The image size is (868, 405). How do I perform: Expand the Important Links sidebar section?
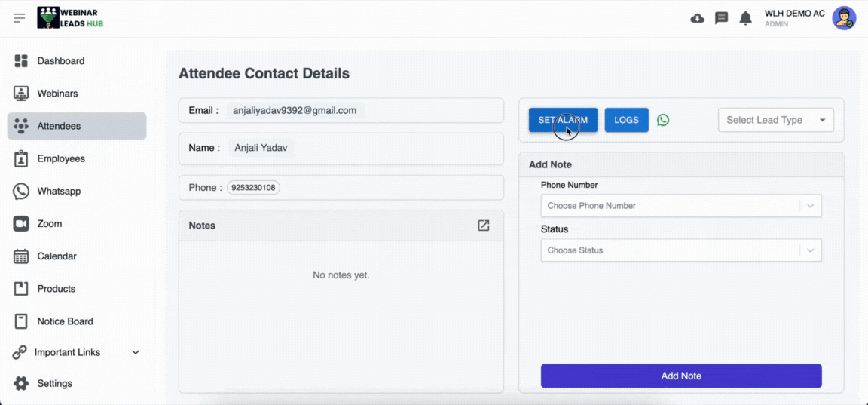click(77, 352)
